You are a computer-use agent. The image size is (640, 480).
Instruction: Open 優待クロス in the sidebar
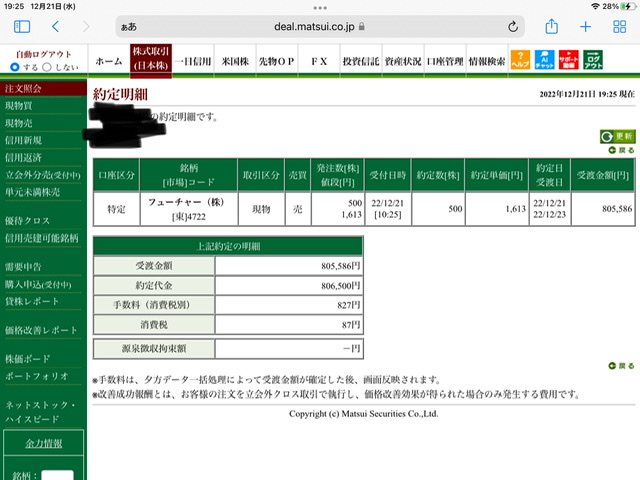click(27, 221)
